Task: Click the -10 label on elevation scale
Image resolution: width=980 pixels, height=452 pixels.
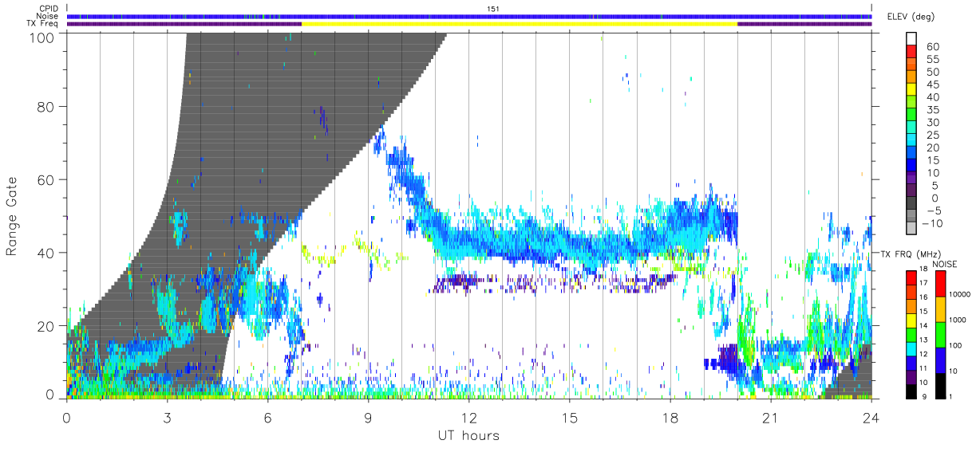Action: 932,222
